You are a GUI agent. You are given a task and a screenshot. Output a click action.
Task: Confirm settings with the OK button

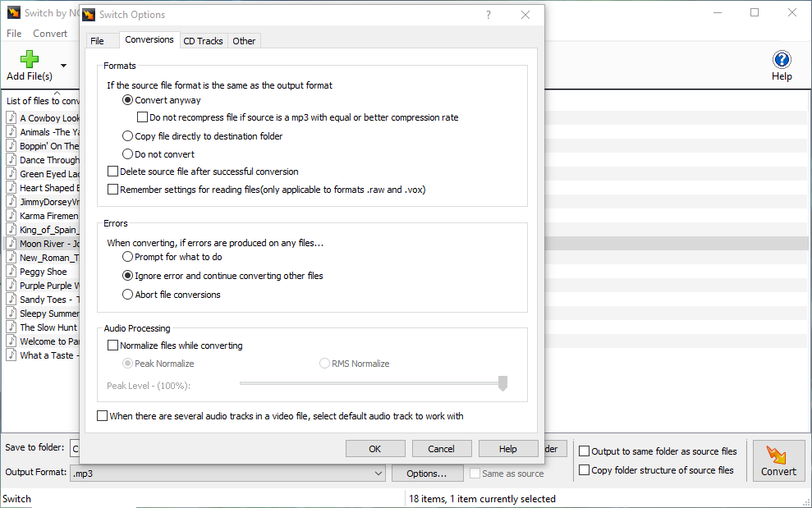pyautogui.click(x=375, y=448)
